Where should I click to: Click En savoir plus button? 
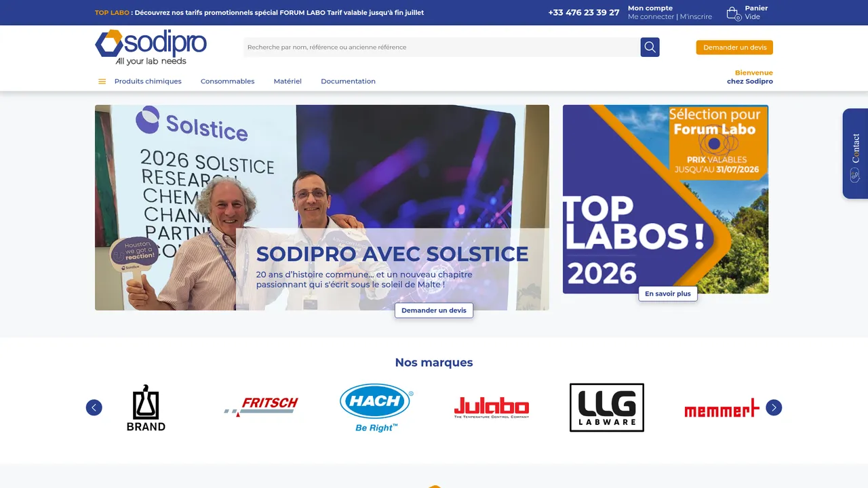pyautogui.click(x=668, y=293)
